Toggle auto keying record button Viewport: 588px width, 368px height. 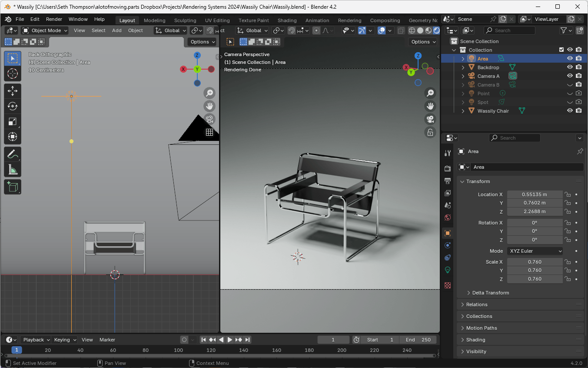click(184, 340)
